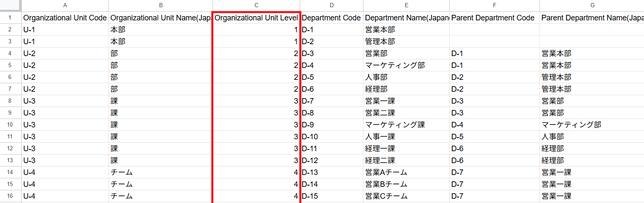The height and width of the screenshot is (203, 644).
Task: Select the 営業本部 cell in row 2
Action: [406, 30]
